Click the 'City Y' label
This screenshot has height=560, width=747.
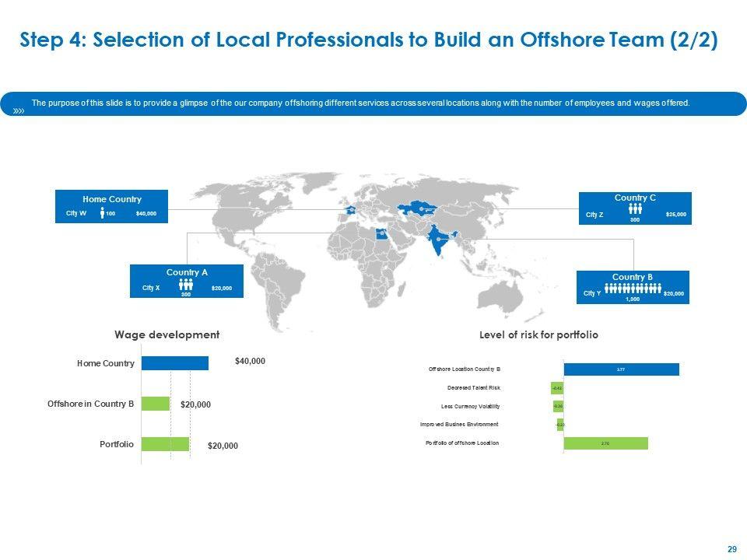pyautogui.click(x=592, y=293)
